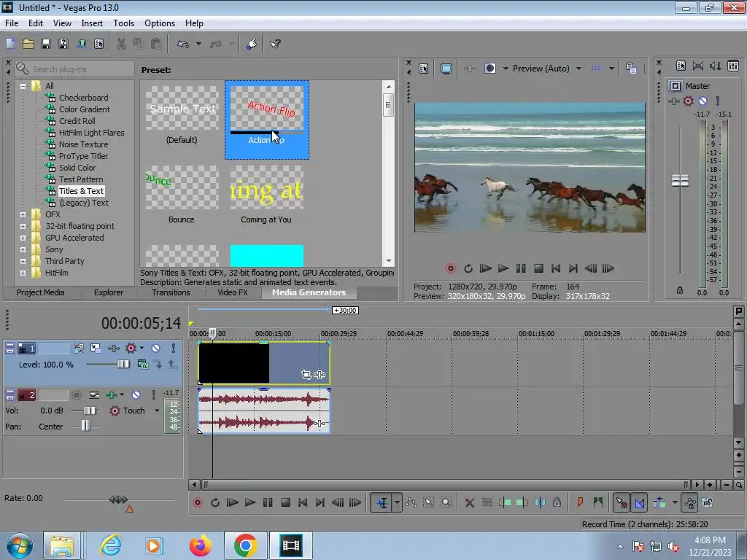Toggle Automatic Crossfades button
This screenshot has width=747, height=560.
pyautogui.click(x=639, y=502)
